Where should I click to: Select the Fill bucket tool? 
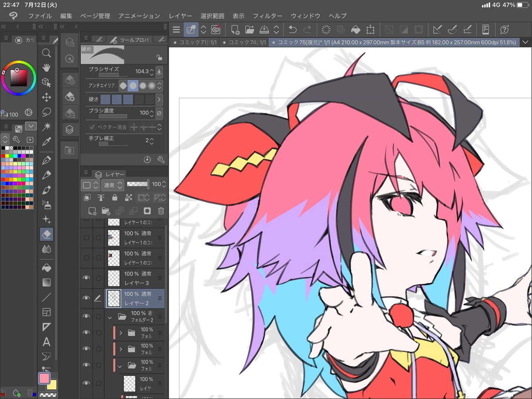click(x=46, y=268)
